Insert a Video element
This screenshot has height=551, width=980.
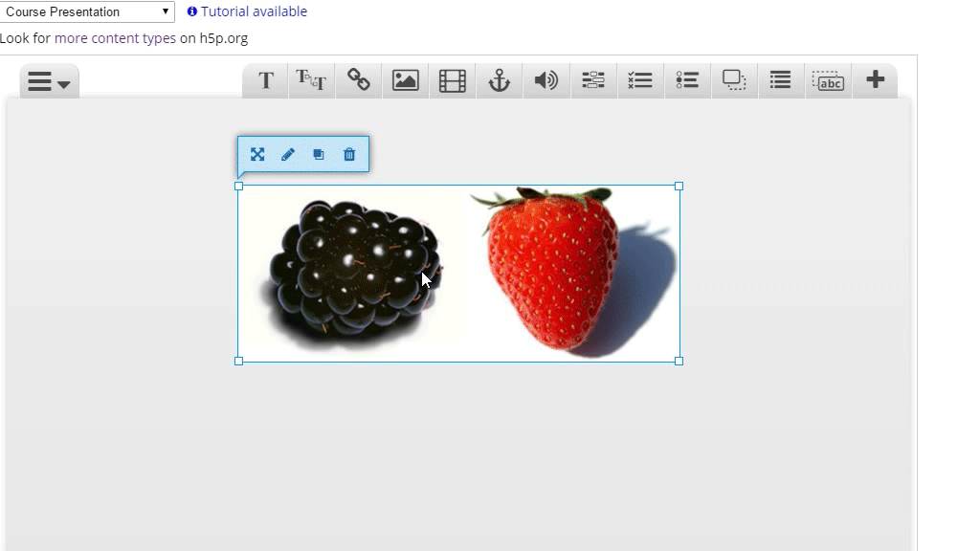pos(453,80)
